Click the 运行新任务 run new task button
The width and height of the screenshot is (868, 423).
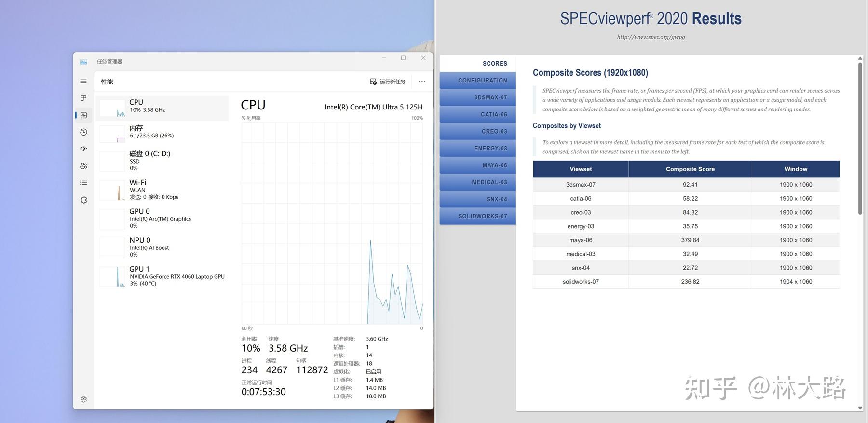[388, 82]
